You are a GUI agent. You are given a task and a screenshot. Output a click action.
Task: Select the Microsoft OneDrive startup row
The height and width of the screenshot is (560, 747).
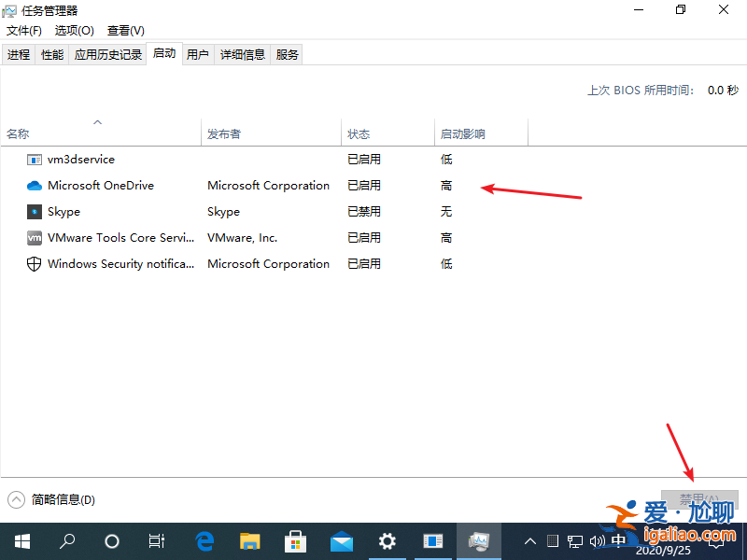coord(103,186)
